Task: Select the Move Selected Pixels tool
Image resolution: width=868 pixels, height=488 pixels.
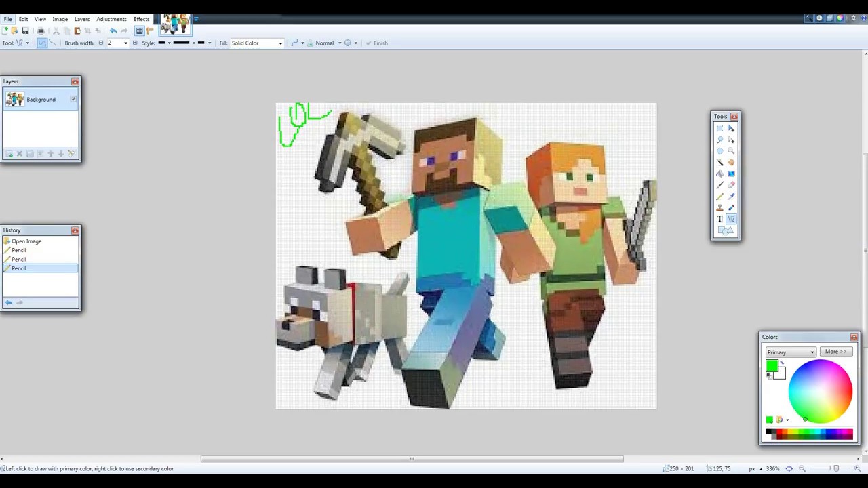Action: pos(731,128)
